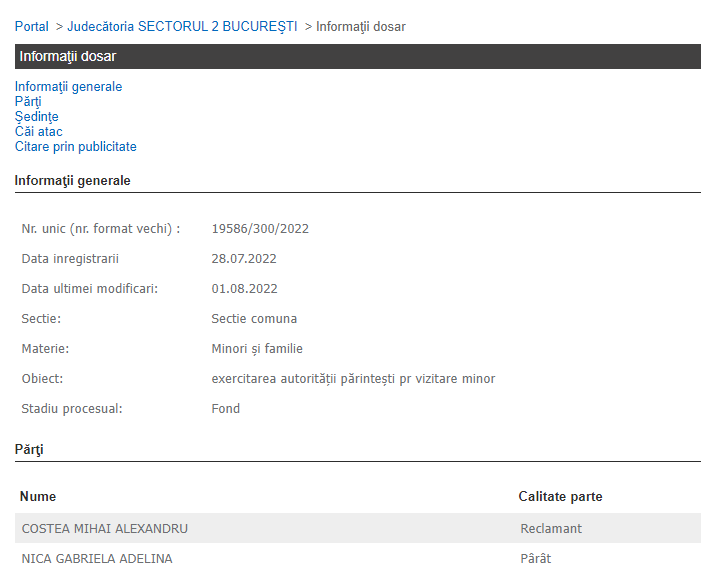
Task: Select the COSTEA MIHAI ALEXANDRU row
Action: click(x=104, y=529)
